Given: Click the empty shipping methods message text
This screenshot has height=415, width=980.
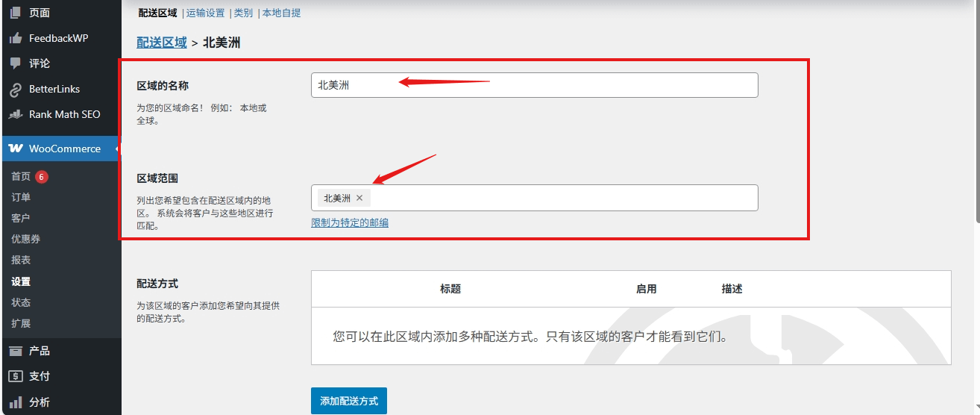Looking at the screenshot, I should 530,337.
